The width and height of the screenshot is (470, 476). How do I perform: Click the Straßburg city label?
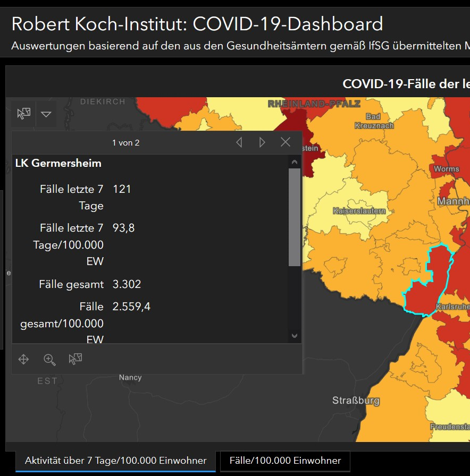pyautogui.click(x=356, y=401)
